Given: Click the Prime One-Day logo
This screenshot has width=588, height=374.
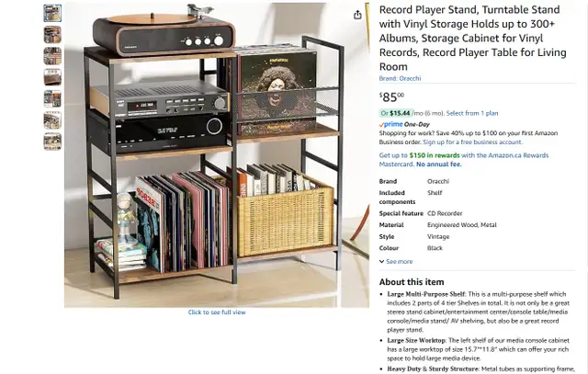Looking at the screenshot, I should coord(404,124).
